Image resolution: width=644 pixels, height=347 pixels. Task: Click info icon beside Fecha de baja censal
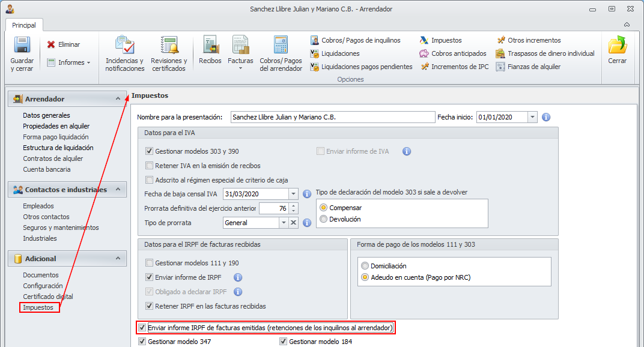click(x=307, y=194)
